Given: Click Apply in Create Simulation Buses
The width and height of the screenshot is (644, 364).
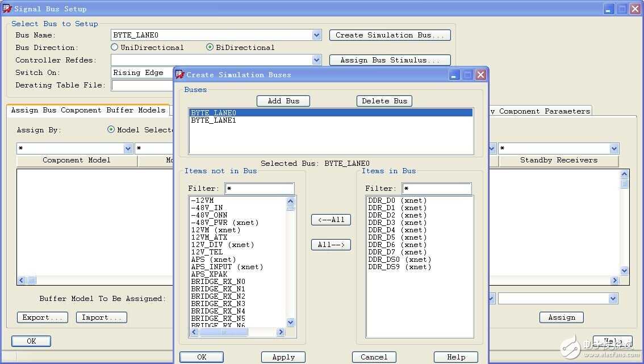Looking at the screenshot, I should pyautogui.click(x=283, y=357).
